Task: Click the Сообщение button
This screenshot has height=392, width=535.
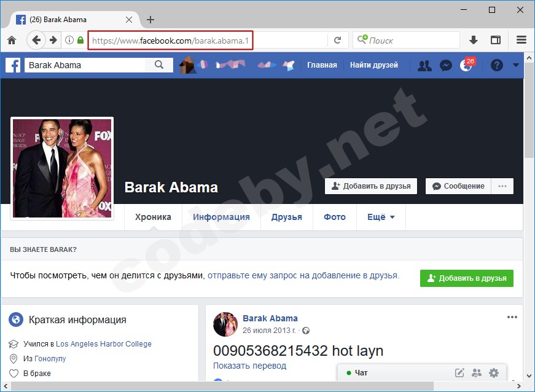Action: click(x=458, y=186)
